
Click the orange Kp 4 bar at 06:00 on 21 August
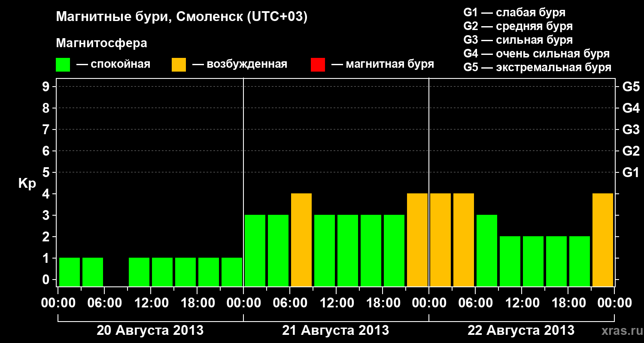[x=301, y=240]
